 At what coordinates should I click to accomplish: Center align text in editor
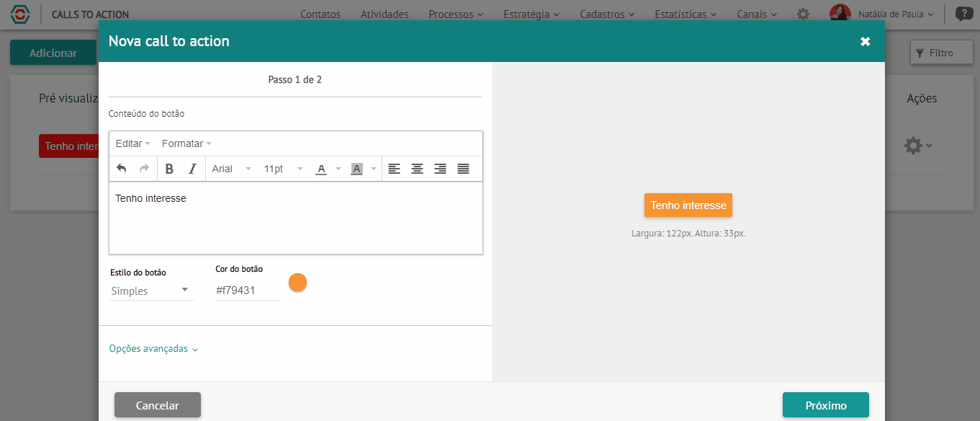click(417, 169)
